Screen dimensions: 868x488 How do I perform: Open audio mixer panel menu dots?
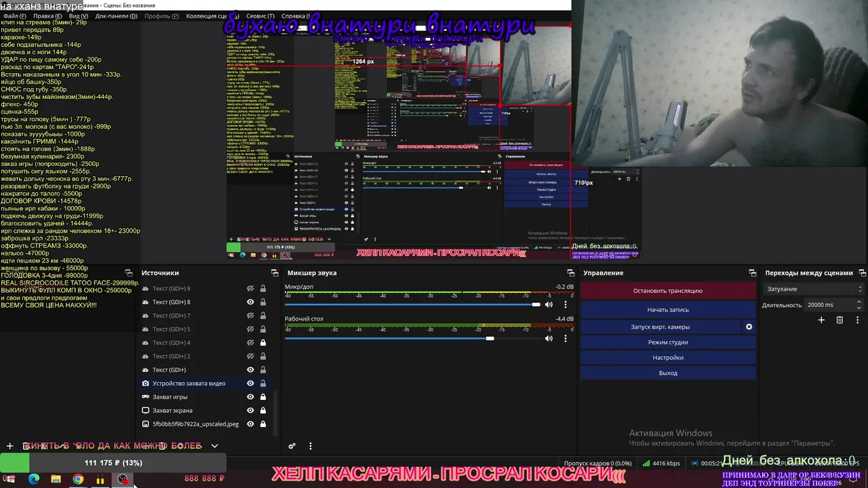click(311, 446)
